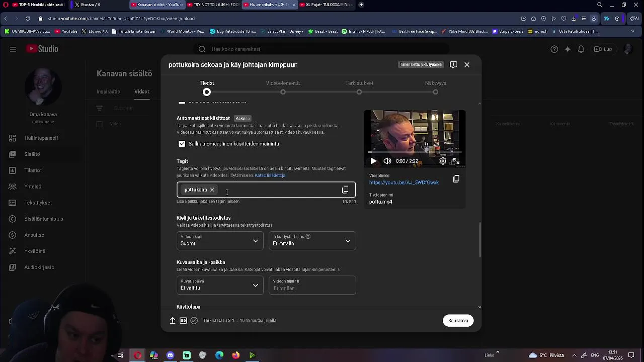Open Discord from the taskbar
The image size is (644, 362).
170,355
